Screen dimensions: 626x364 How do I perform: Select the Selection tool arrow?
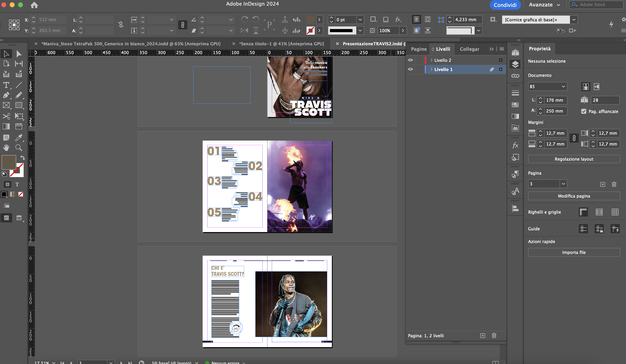point(6,54)
